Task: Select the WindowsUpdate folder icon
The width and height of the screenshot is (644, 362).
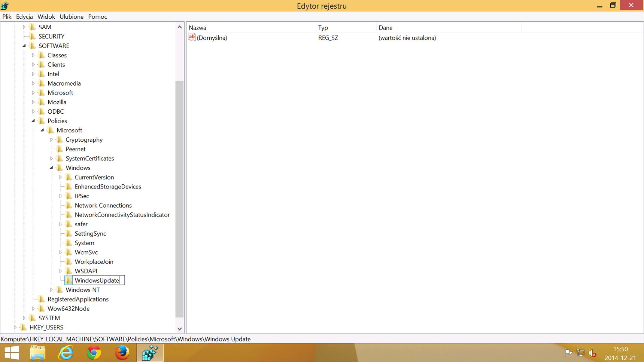Action: pyautogui.click(x=69, y=280)
